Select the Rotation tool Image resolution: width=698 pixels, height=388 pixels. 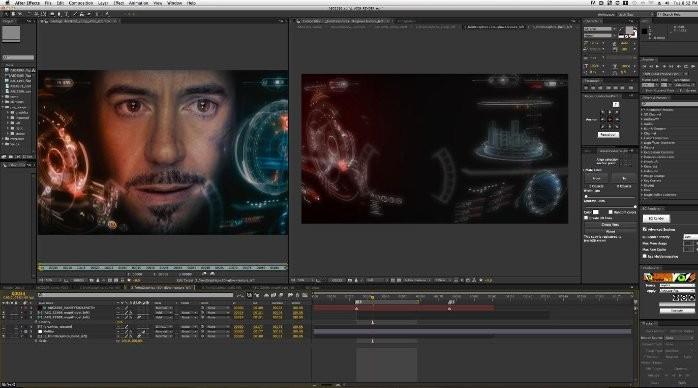click(x=29, y=15)
